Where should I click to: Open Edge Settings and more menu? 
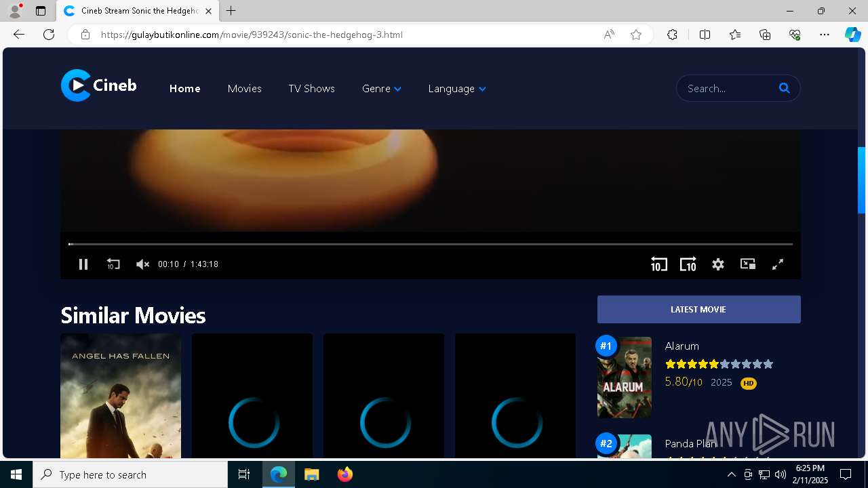[x=825, y=35]
